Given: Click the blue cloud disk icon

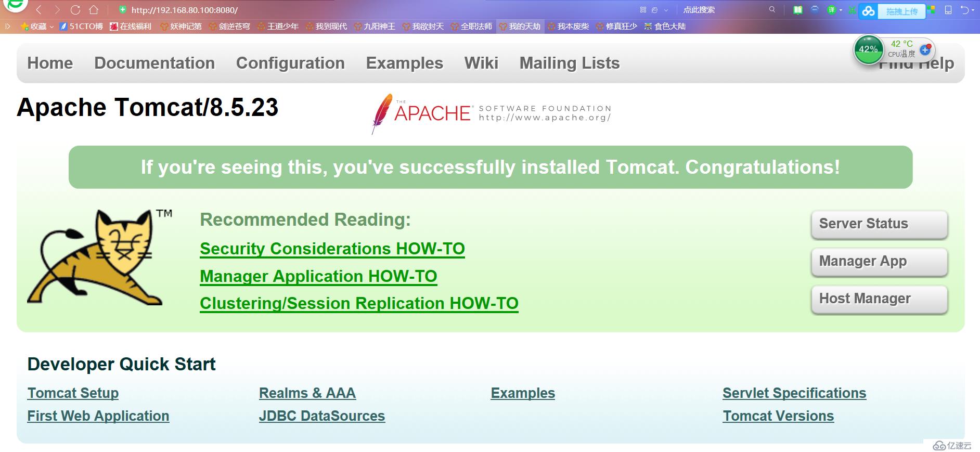Looking at the screenshot, I should [x=868, y=11].
